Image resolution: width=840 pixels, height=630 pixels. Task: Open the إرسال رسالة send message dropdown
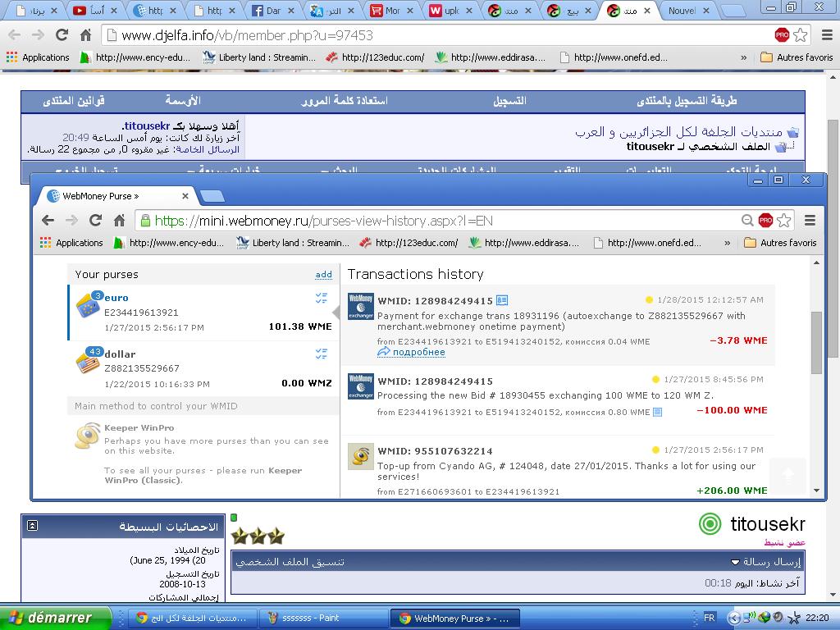coord(765,562)
